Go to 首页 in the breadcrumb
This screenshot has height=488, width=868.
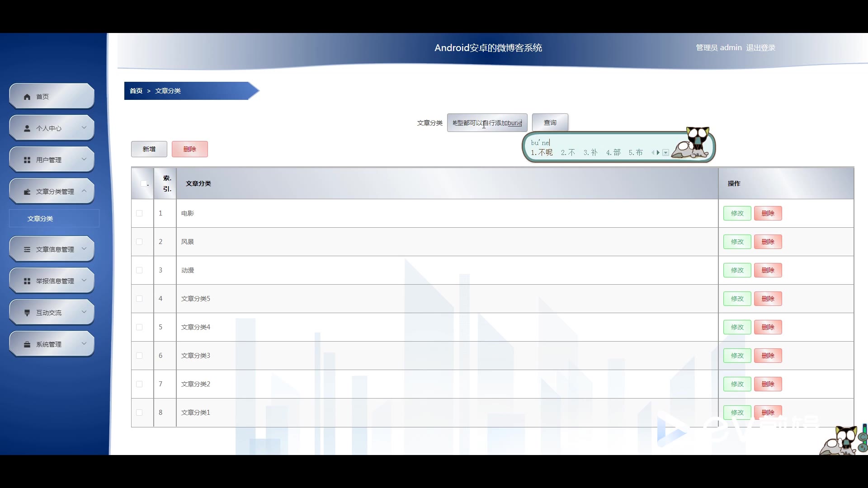(x=136, y=91)
